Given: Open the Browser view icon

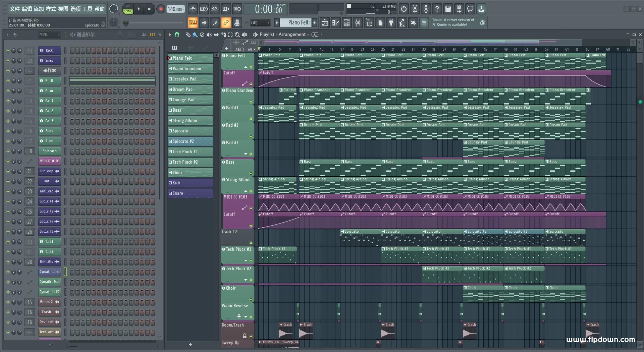Looking at the screenshot, I should point(369,23).
